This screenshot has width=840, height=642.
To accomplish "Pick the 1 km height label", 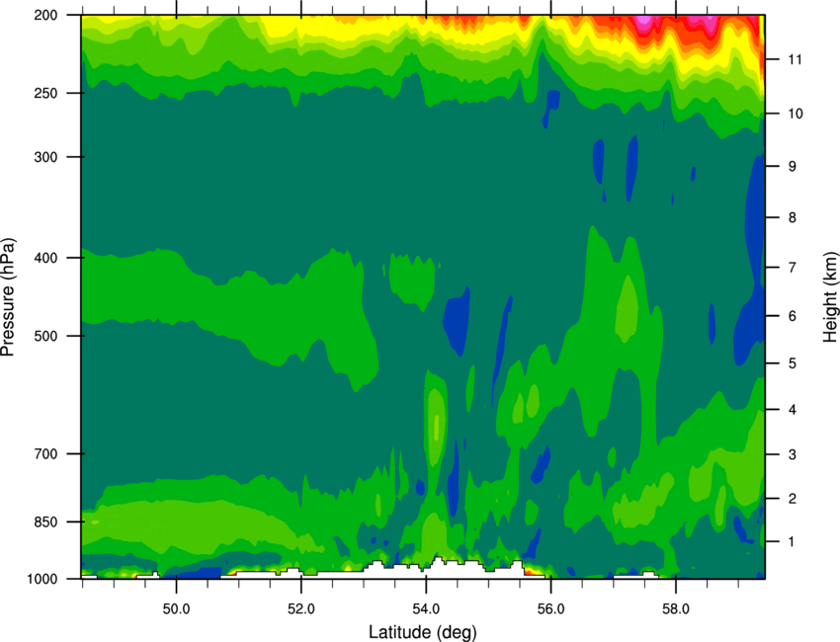I will click(792, 542).
